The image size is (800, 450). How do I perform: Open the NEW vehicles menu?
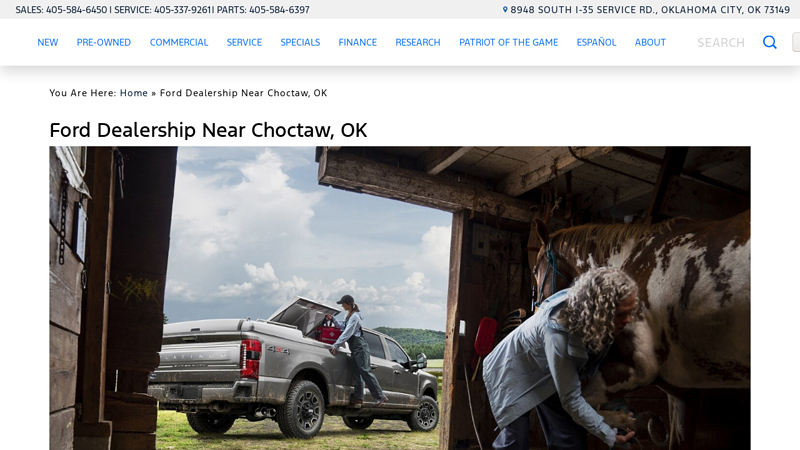pos(47,42)
